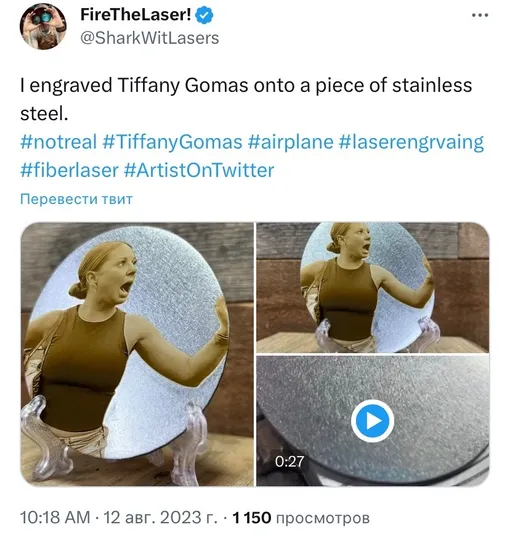This screenshot has width=510, height=543.
Task: Open the FireTheLaser! profile avatar
Action: tap(43, 27)
